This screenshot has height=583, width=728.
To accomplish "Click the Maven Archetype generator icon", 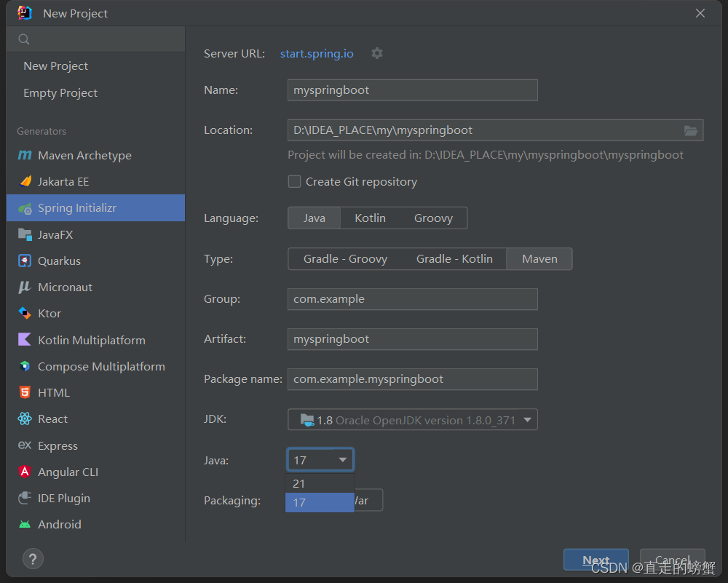I will [x=25, y=155].
